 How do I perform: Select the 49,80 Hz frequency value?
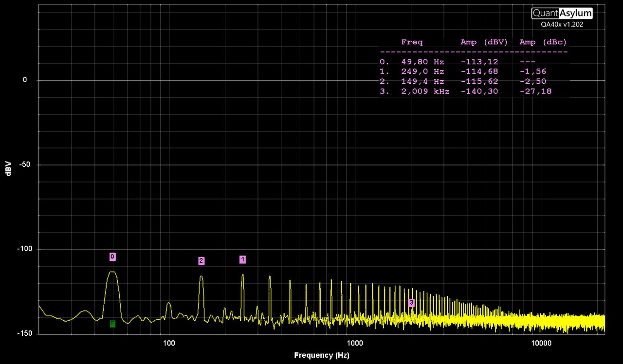coord(422,62)
